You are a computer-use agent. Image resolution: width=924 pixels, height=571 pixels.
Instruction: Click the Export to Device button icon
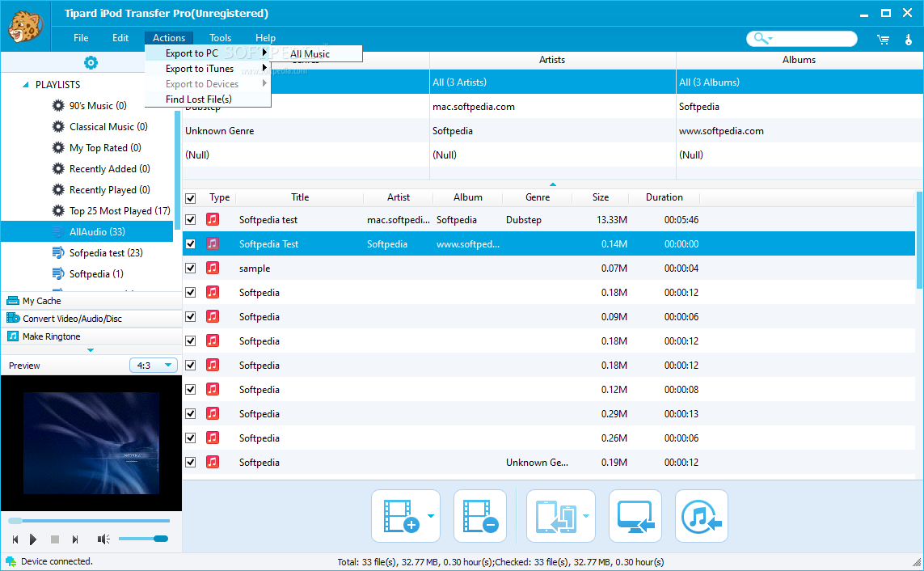555,516
